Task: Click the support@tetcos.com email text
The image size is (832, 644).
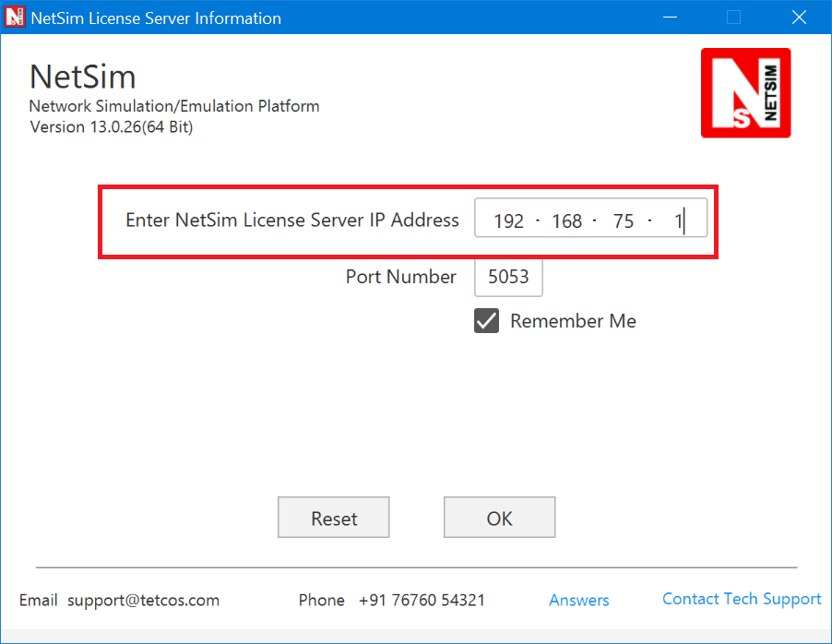Action: click(x=143, y=600)
